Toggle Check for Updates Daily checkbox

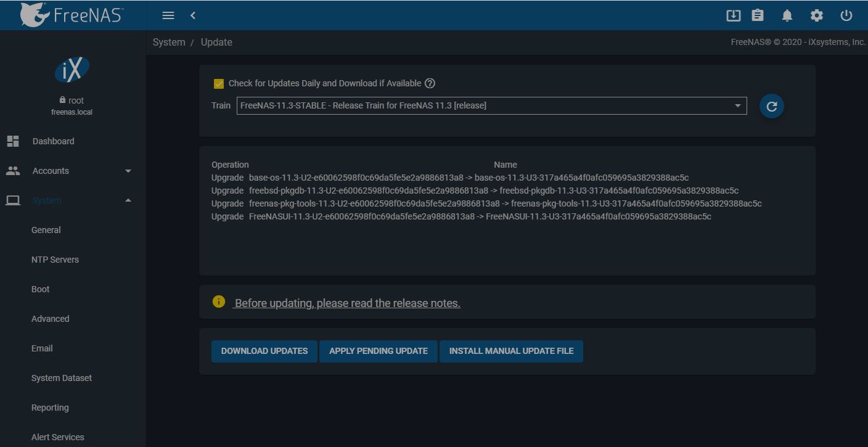[x=218, y=83]
